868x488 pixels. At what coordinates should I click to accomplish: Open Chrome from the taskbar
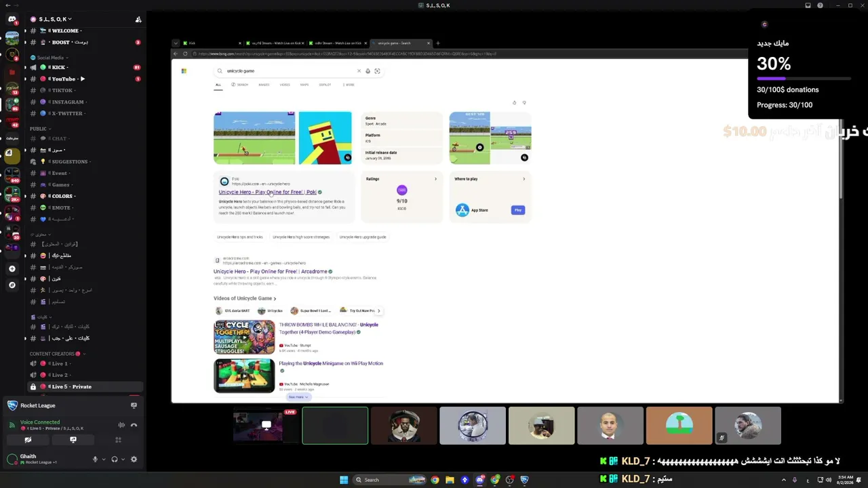435,480
